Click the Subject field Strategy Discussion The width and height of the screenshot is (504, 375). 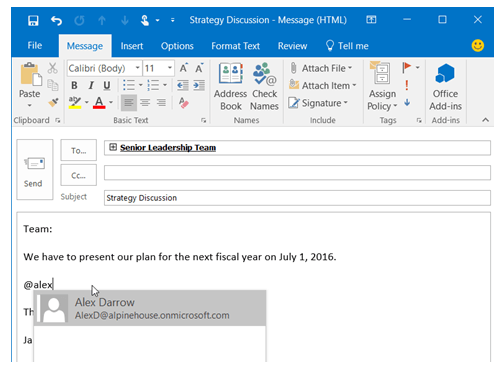coord(297,198)
